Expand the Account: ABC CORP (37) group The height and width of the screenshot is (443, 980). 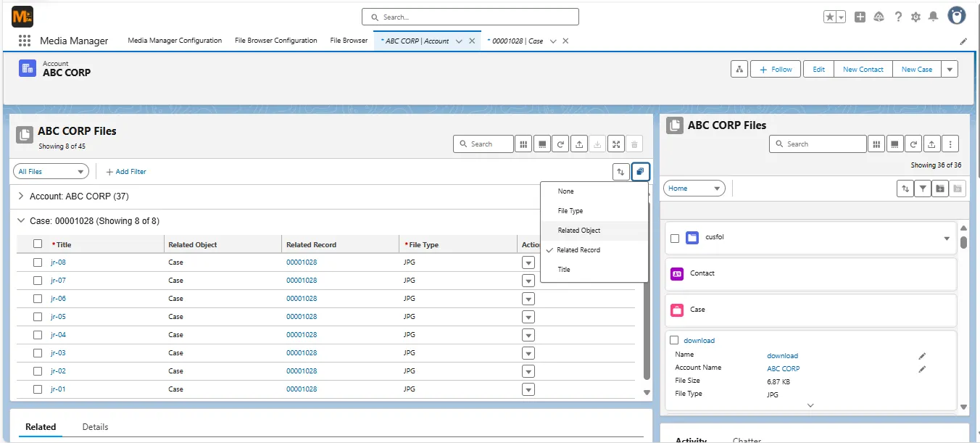pyautogui.click(x=21, y=196)
